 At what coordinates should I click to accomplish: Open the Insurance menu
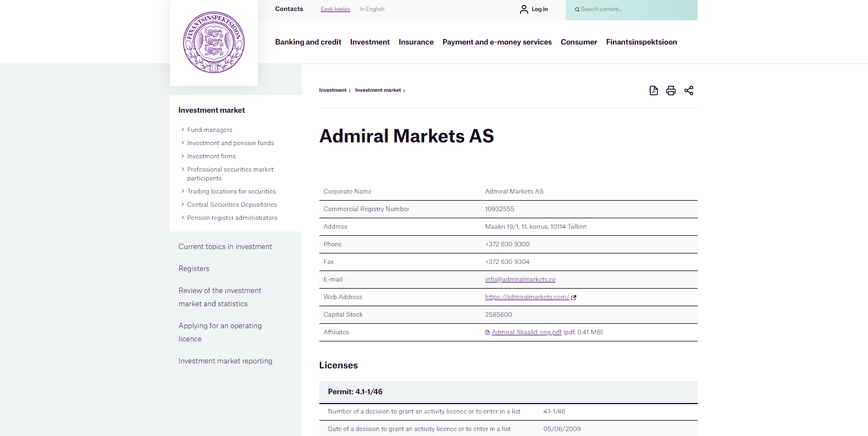point(416,42)
